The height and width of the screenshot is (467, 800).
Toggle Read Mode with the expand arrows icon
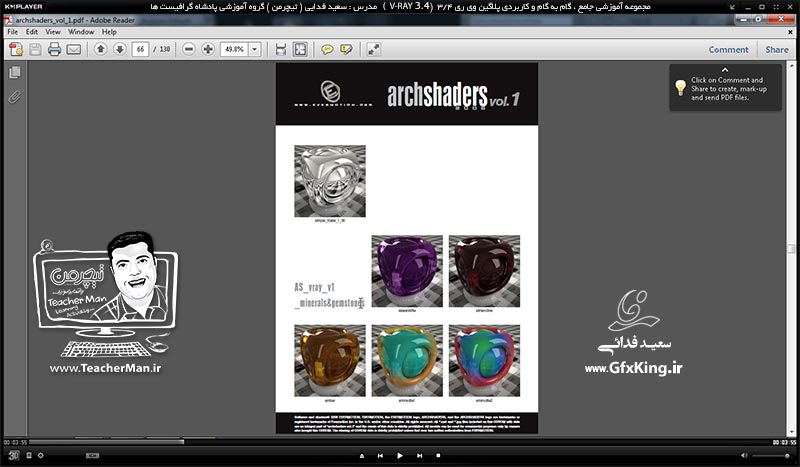point(374,49)
